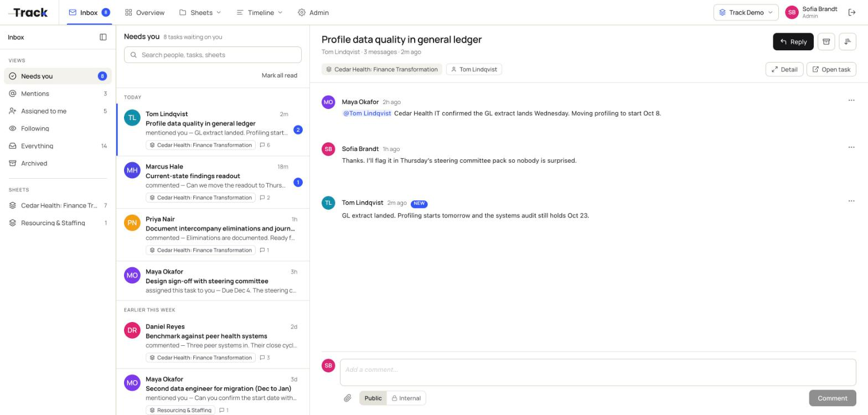Click Priya Nair's PN avatar
The height and width of the screenshot is (415, 868).
132,223
